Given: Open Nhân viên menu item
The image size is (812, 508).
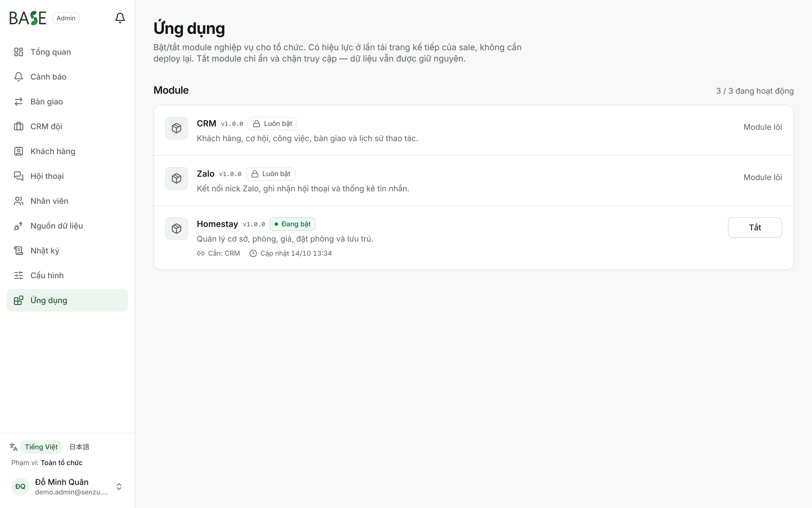Looking at the screenshot, I should [67, 201].
